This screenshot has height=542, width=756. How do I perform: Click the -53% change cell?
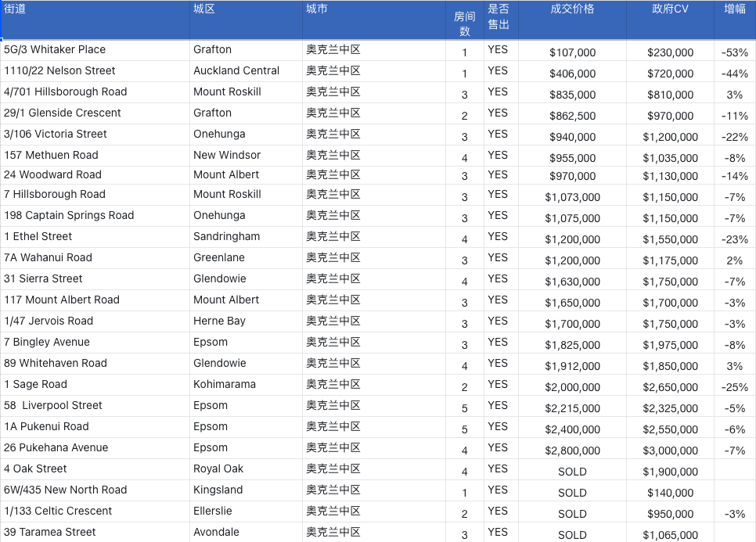tap(735, 50)
